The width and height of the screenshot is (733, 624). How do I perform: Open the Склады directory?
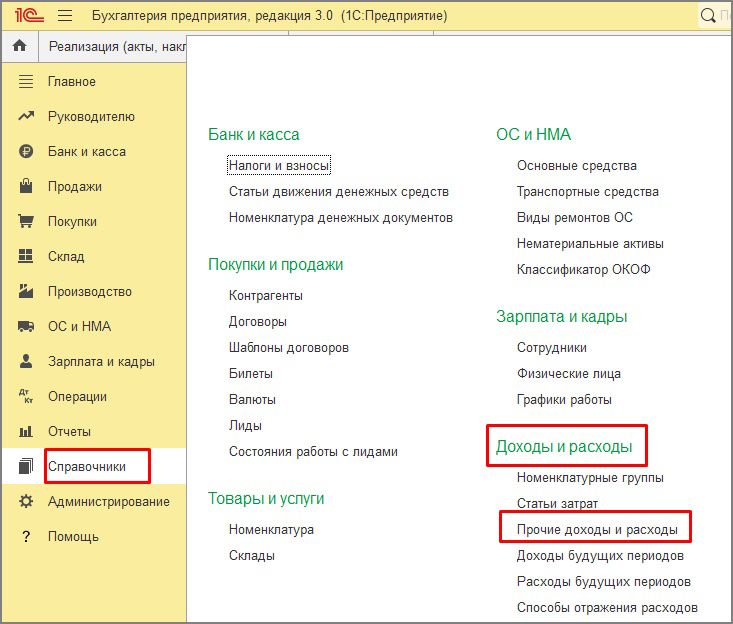click(252, 555)
